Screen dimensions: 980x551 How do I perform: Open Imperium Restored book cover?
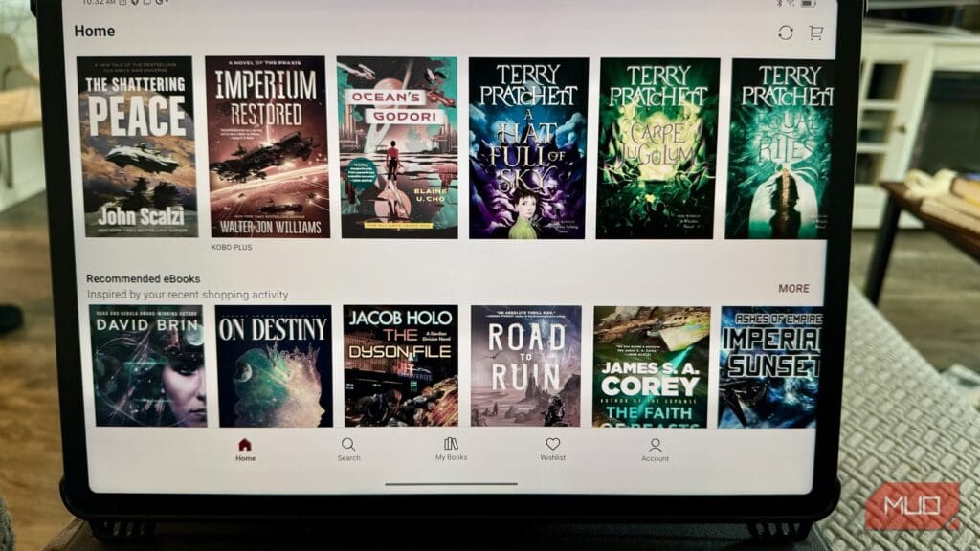pyautogui.click(x=268, y=146)
